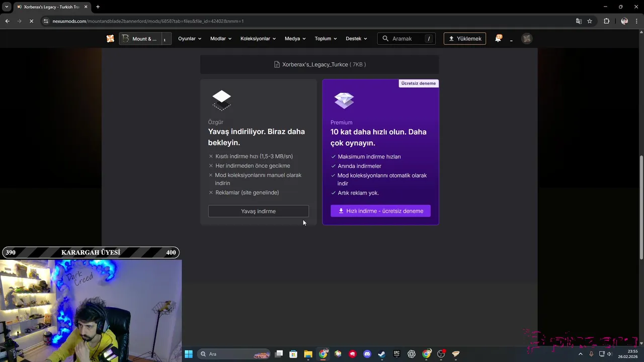Open the Nexus Mods home logo
This screenshot has width=644, height=362.
110,39
